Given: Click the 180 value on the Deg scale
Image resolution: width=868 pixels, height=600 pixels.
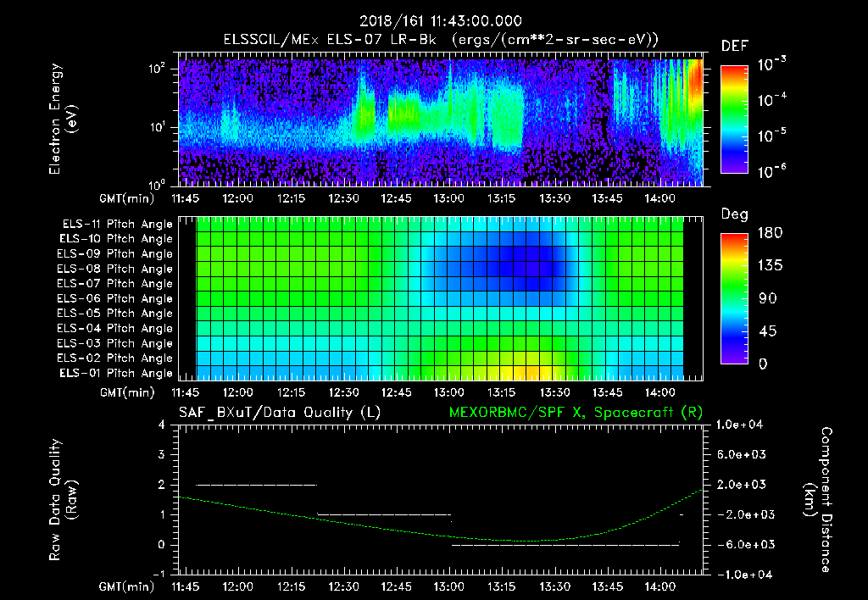Looking at the screenshot, I should click(x=770, y=233).
